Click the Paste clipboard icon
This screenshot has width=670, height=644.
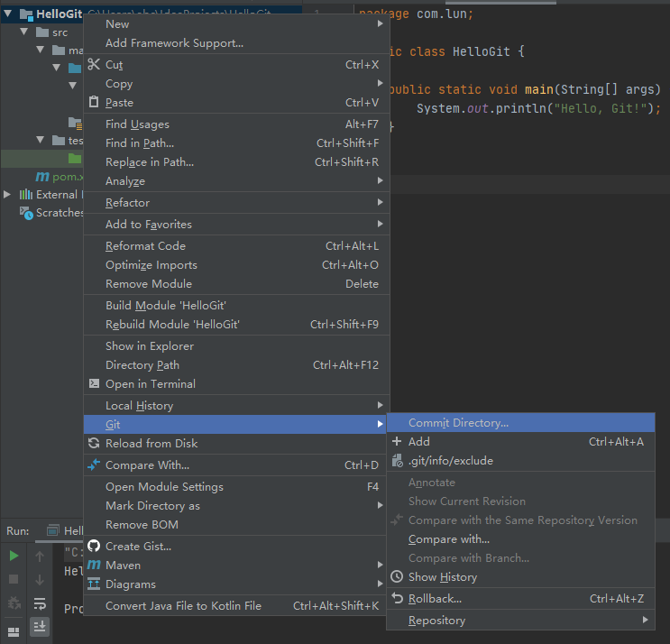click(x=94, y=102)
